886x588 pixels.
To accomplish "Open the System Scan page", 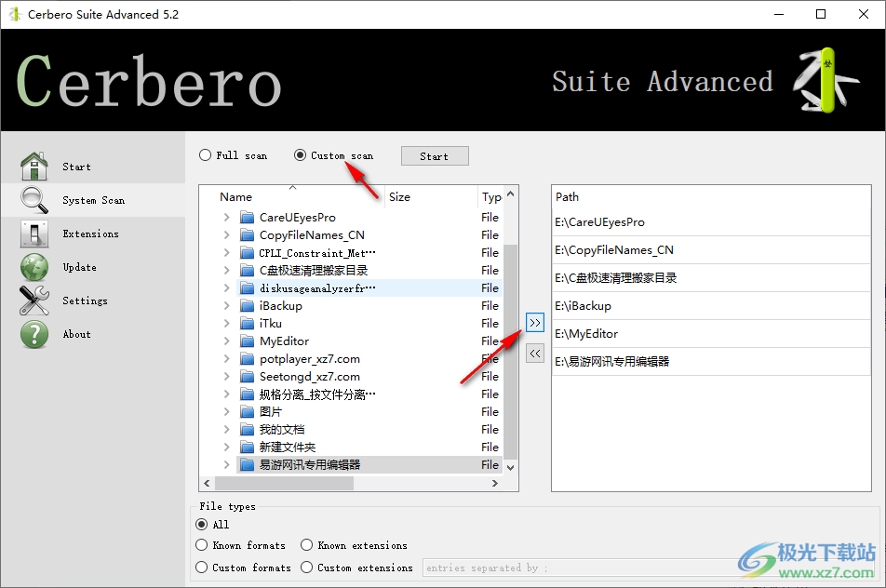I will click(x=93, y=200).
